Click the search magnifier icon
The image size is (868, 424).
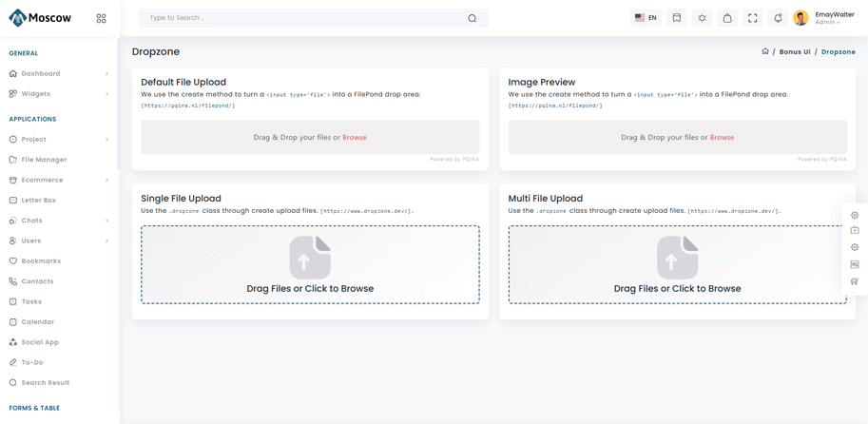(x=472, y=18)
